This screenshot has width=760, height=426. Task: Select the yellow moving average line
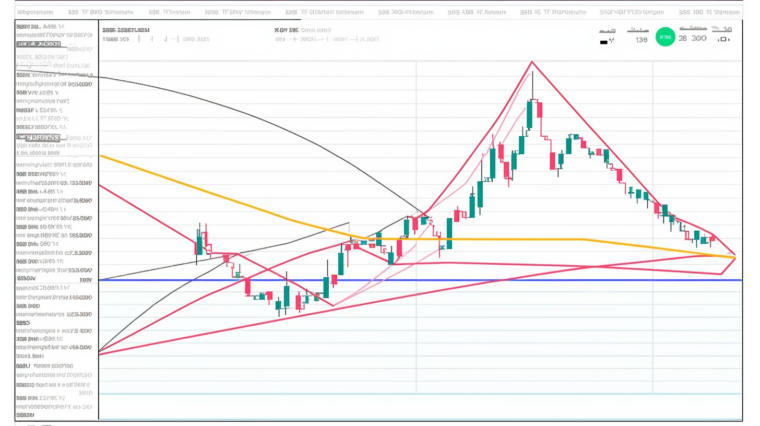click(x=500, y=239)
